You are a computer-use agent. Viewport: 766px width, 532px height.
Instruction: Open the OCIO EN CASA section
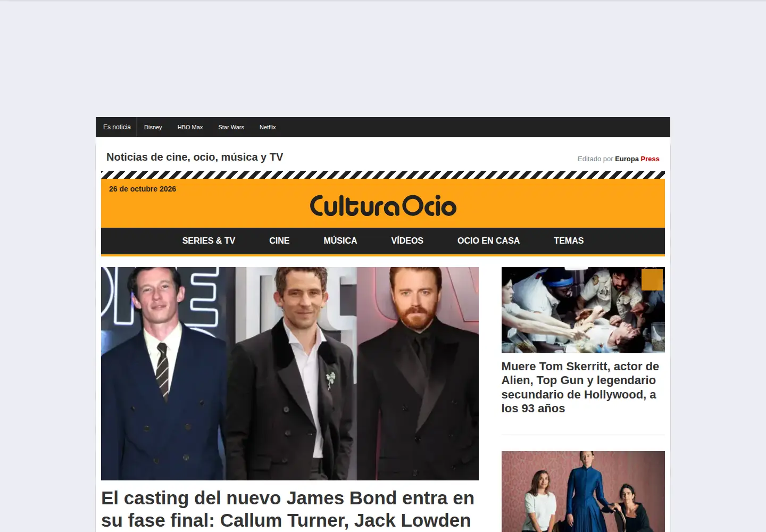(488, 240)
